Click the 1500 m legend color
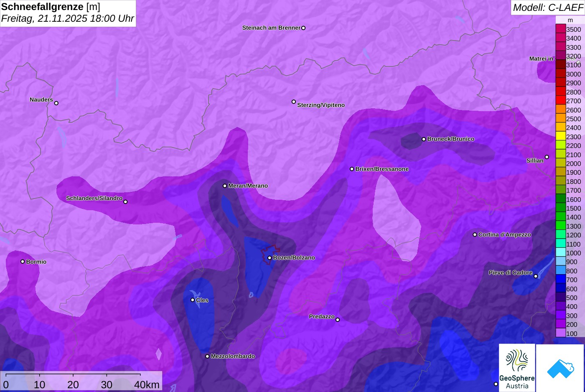This screenshot has width=585, height=392. tap(560, 208)
